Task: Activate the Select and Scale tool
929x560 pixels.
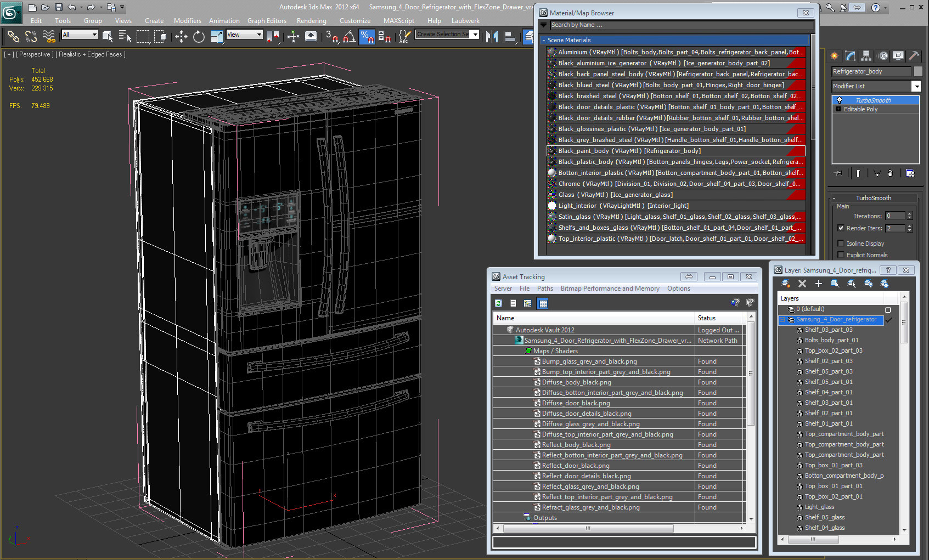Action: point(217,37)
